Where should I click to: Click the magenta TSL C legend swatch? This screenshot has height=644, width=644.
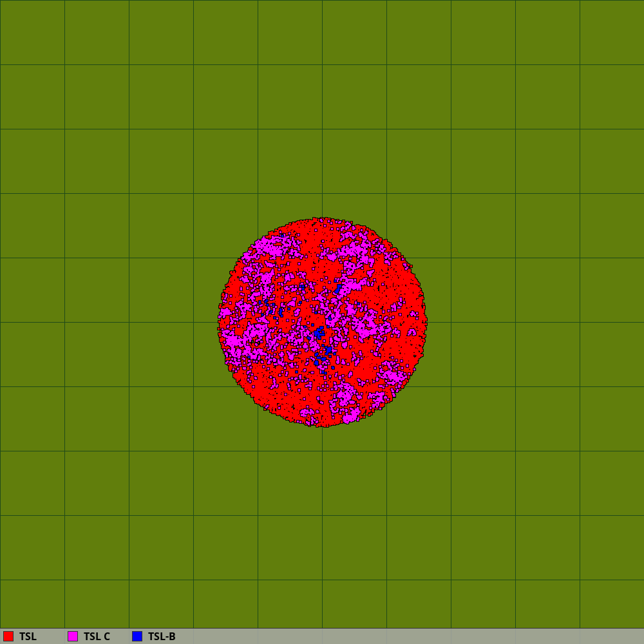(x=73, y=636)
